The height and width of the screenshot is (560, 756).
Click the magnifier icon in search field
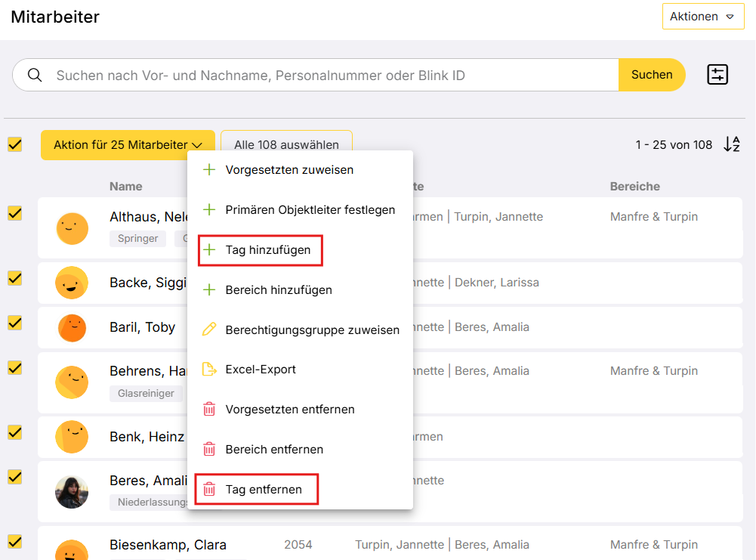click(35, 75)
